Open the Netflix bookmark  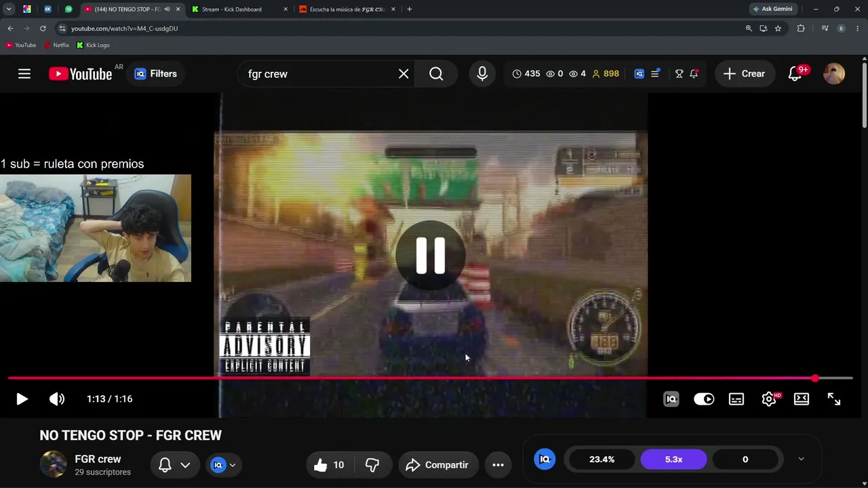pos(56,45)
